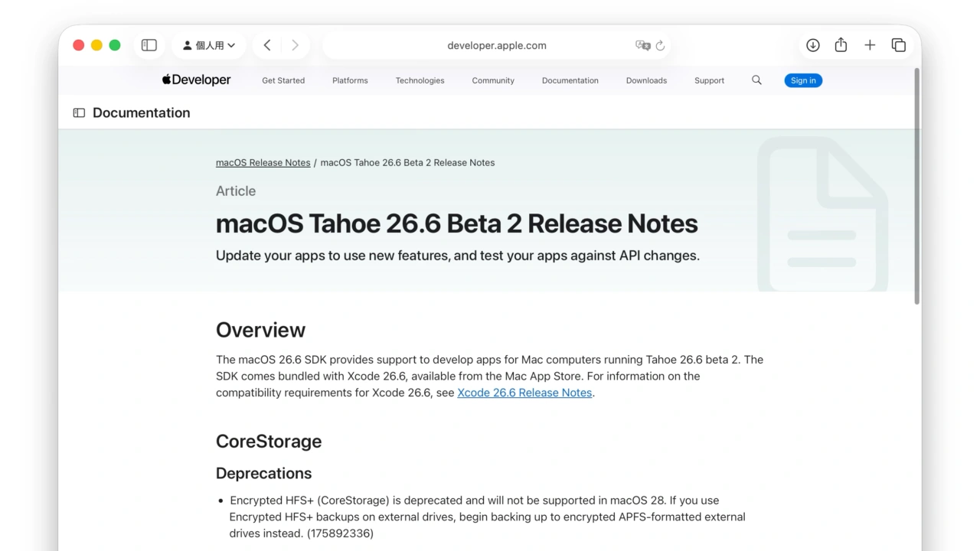Go back with the back arrow
980x551 pixels.
click(x=267, y=45)
